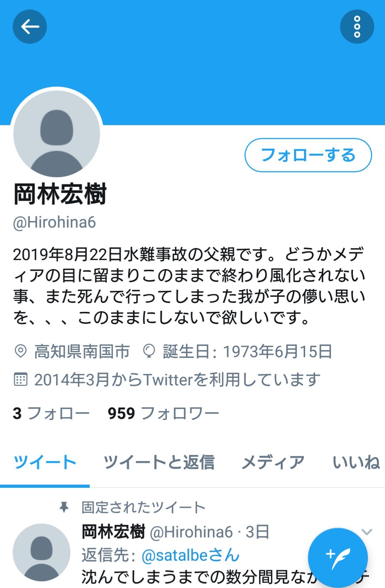Tap the compose tweet floating button
This screenshot has height=588, width=385.
tap(338, 558)
